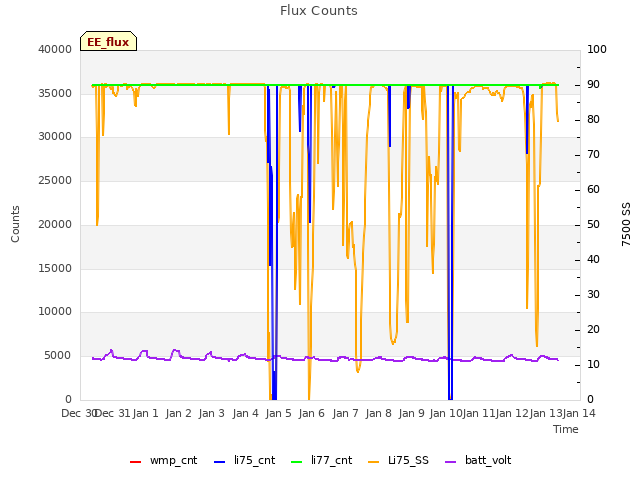
Task: Click the 60 right axis tick label
Action: click(593, 190)
